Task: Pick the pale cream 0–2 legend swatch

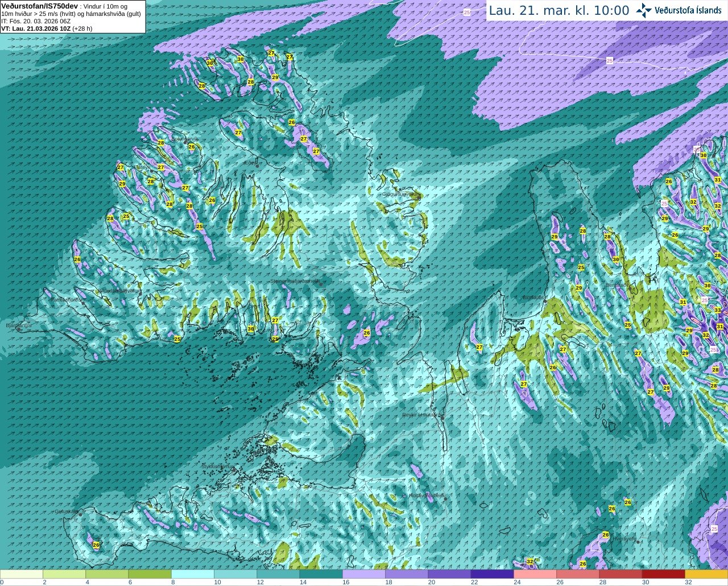Action: pos(22,574)
